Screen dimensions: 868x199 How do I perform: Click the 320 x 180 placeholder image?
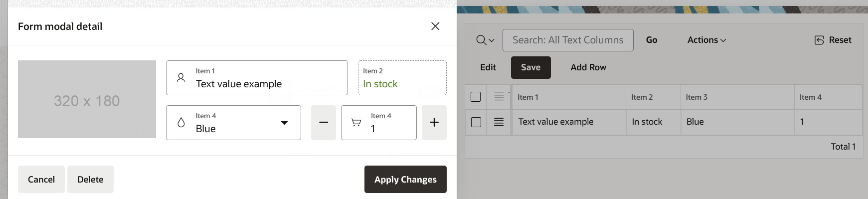(x=87, y=99)
